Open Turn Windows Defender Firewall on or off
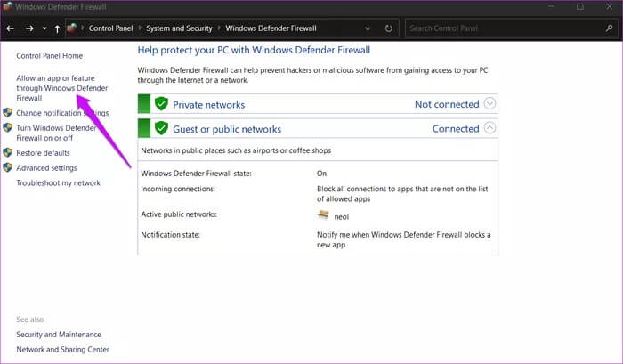Viewport: 623px width, 364px height. point(56,133)
